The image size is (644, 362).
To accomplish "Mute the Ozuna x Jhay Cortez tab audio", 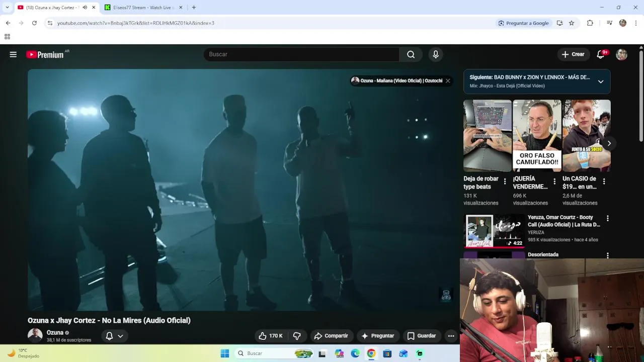I will (x=85, y=8).
